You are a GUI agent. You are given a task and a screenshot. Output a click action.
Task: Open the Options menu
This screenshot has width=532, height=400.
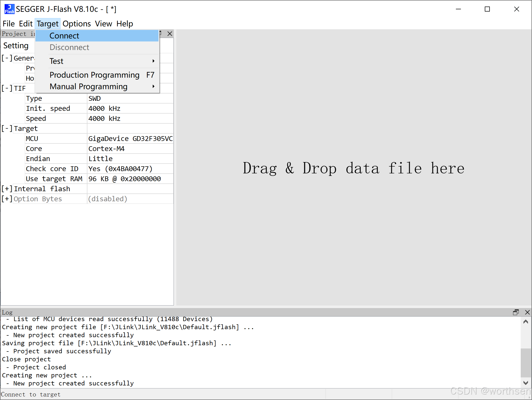(76, 24)
